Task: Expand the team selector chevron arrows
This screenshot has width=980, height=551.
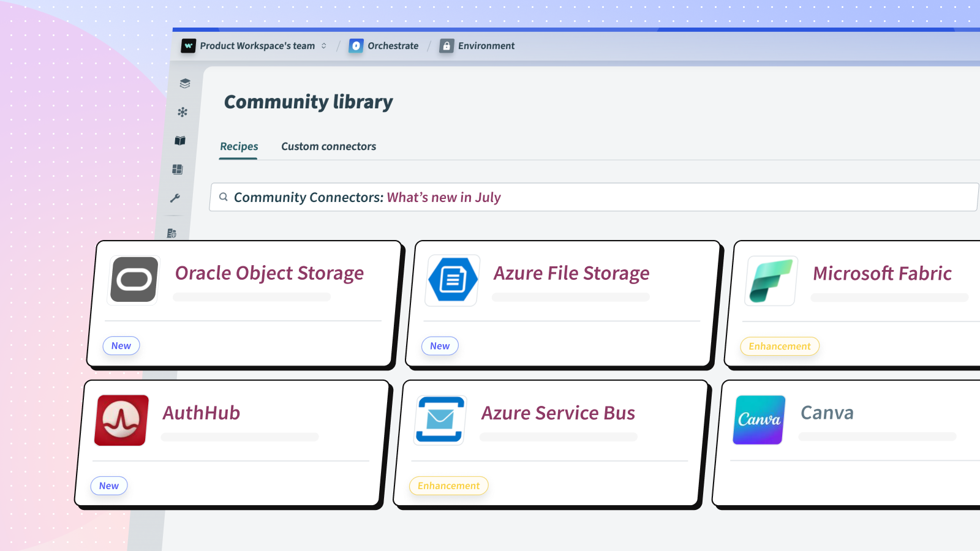Action: (x=324, y=46)
